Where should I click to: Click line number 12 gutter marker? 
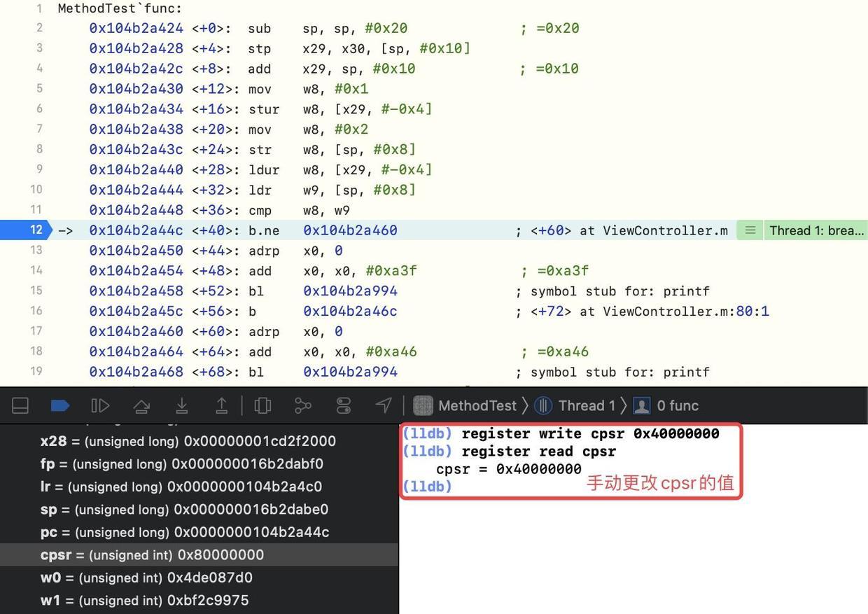[x=26, y=230]
